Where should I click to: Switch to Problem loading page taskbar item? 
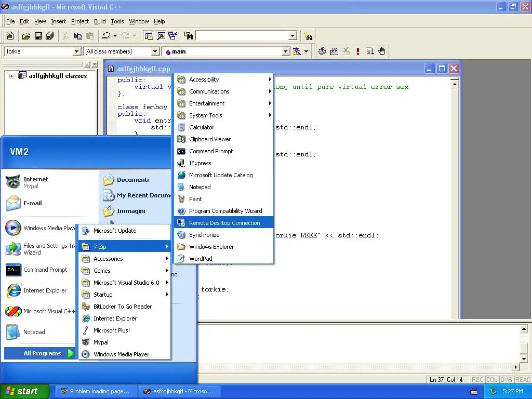(96, 391)
